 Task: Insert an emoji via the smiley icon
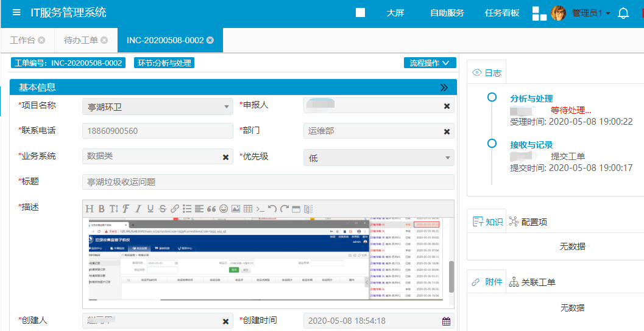[x=224, y=209]
